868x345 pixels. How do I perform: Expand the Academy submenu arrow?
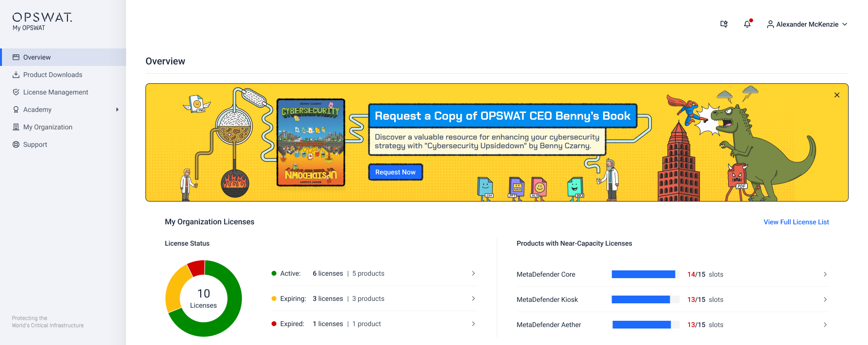click(117, 110)
